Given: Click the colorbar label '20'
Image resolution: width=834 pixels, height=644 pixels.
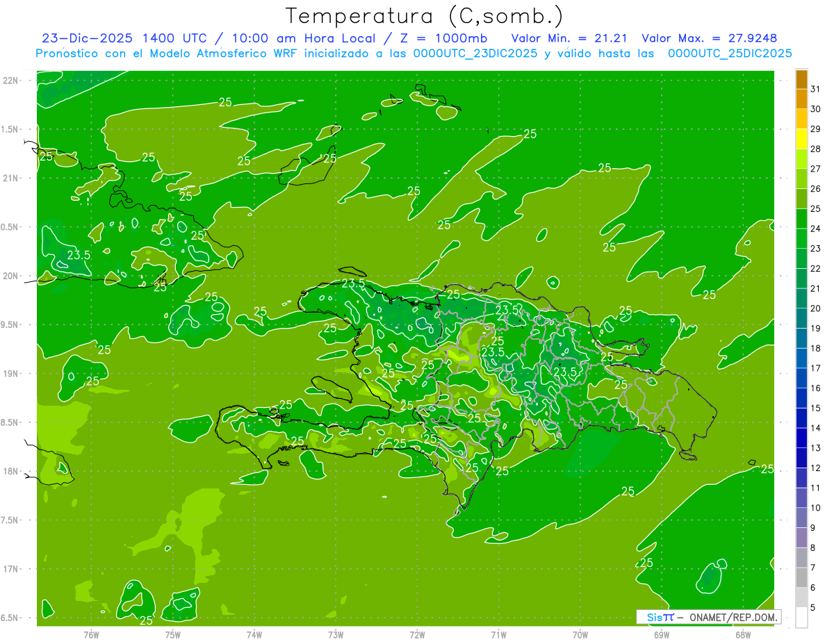Looking at the screenshot, I should 816,308.
